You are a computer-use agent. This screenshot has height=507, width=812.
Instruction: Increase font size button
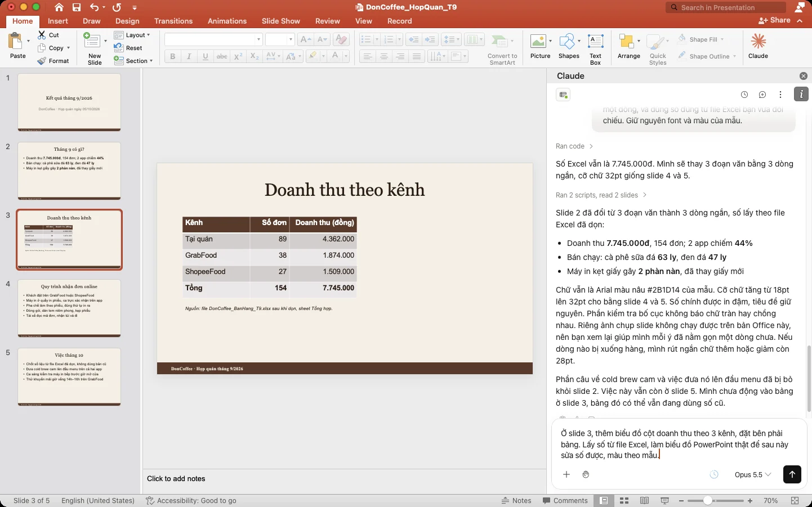[306, 39]
